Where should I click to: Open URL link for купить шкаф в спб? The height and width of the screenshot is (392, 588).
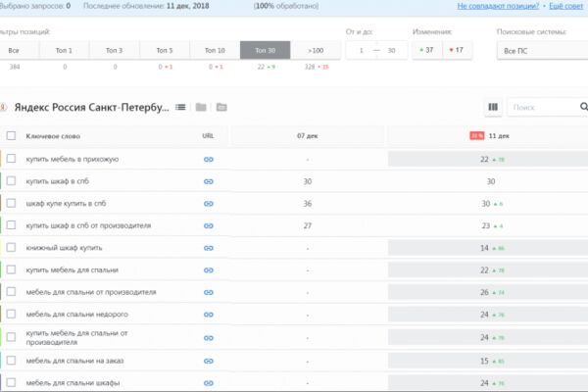pyautogui.click(x=209, y=181)
